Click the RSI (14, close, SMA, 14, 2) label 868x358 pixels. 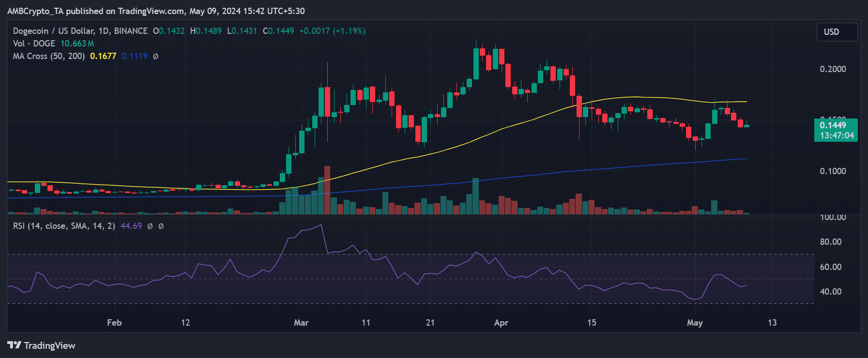point(64,226)
